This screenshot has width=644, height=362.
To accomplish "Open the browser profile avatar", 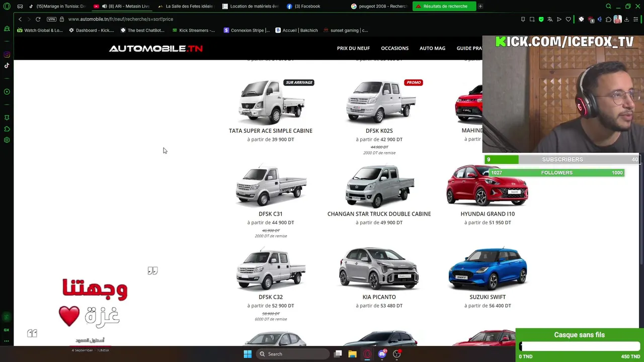I will tap(617, 19).
